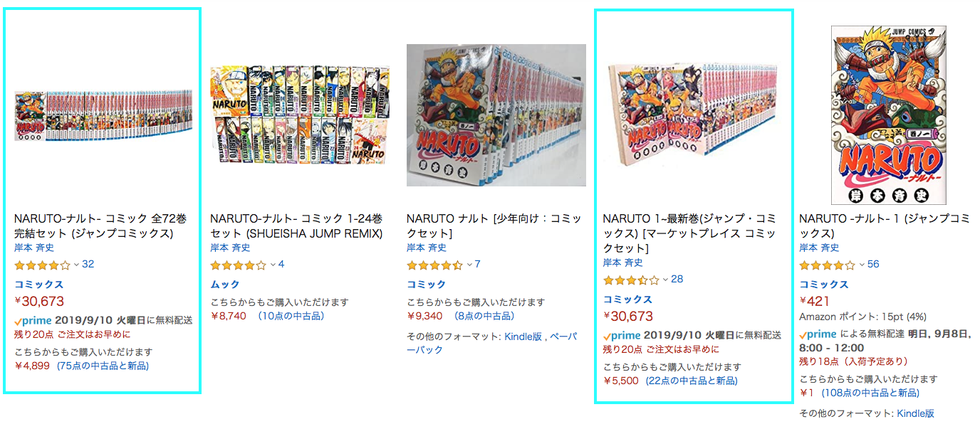The image size is (980, 434).
Task: Click author 岸本 斉史 under the JUMP REMIX set
Action: (x=230, y=248)
